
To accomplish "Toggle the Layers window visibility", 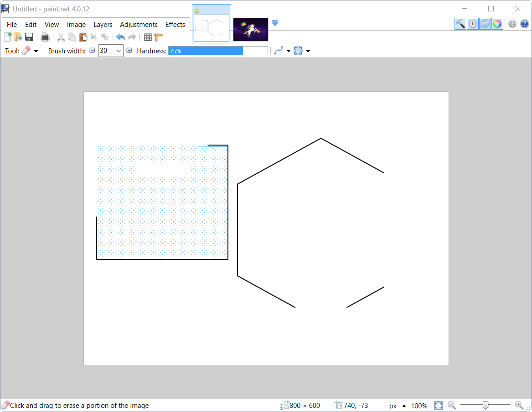I will [485, 23].
